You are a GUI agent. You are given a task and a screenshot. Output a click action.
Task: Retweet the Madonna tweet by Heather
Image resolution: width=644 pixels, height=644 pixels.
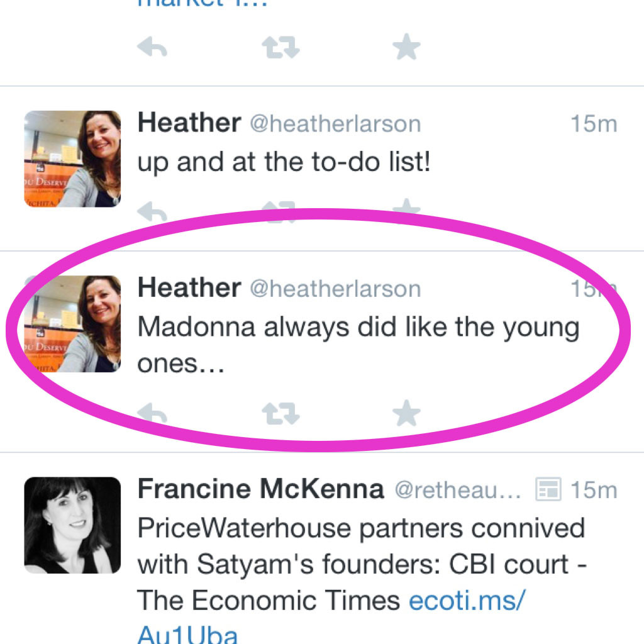coord(281,413)
